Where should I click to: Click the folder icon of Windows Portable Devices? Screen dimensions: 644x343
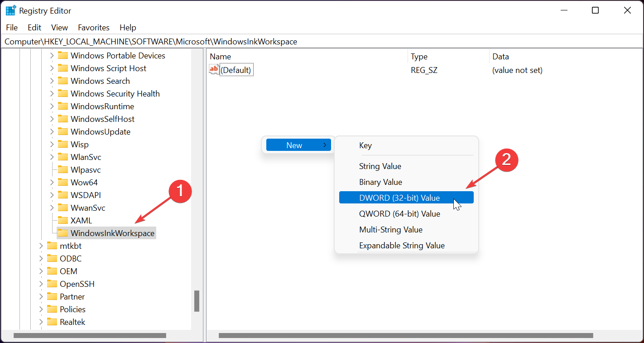(x=63, y=55)
